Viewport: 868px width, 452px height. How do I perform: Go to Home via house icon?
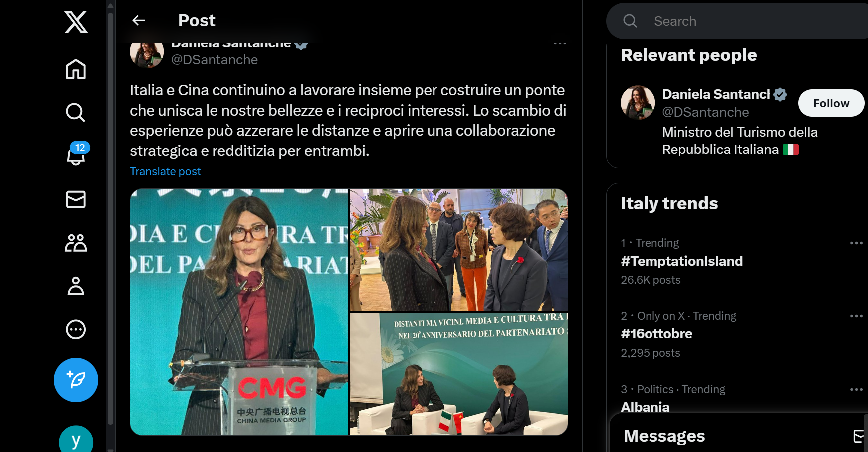(x=76, y=69)
